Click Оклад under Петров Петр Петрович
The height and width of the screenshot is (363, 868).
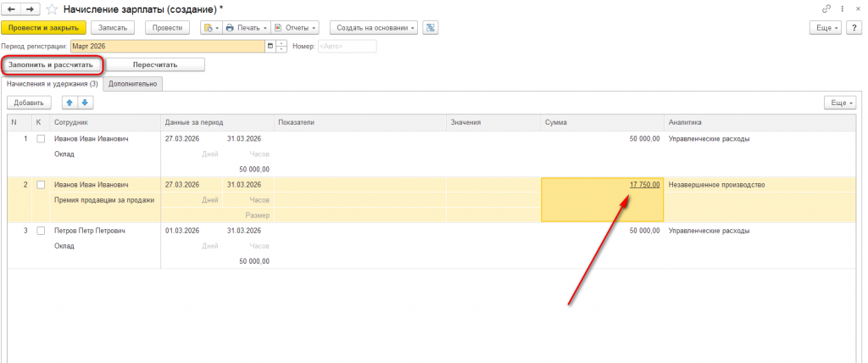point(64,245)
